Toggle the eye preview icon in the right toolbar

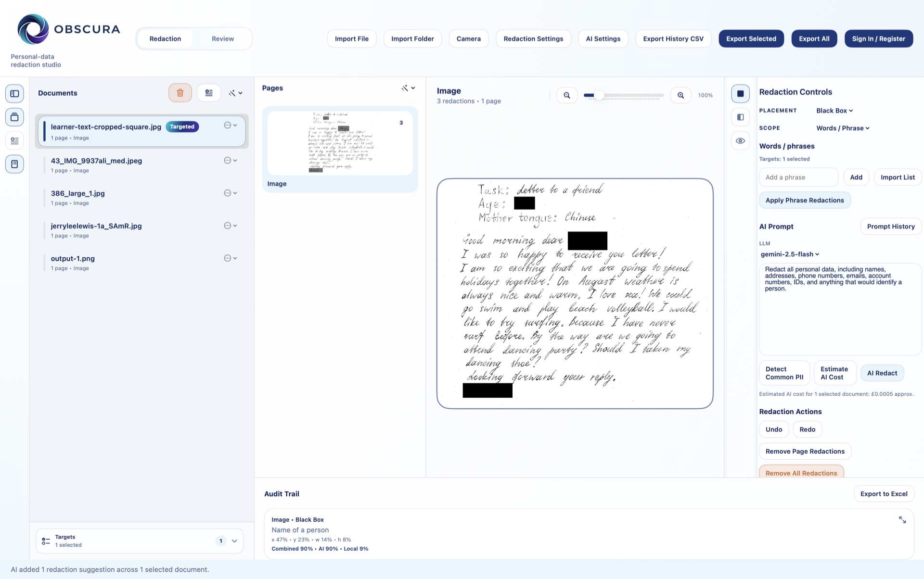point(740,140)
